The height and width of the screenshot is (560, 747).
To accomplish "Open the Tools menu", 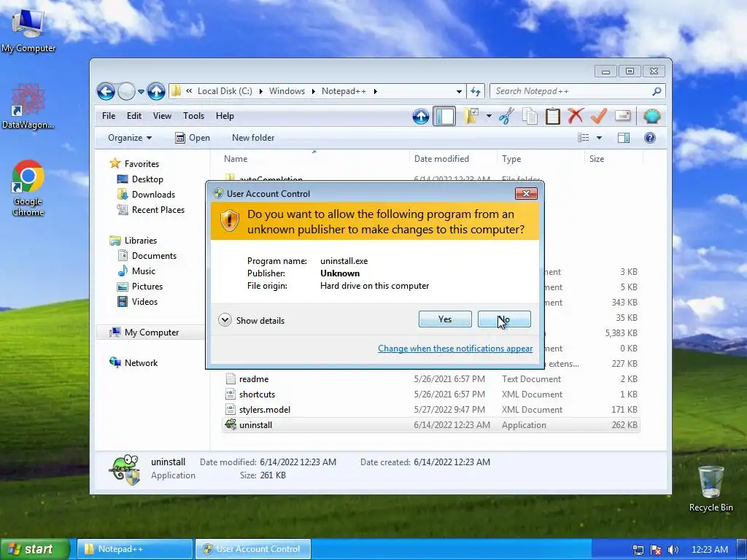I will pyautogui.click(x=193, y=116).
